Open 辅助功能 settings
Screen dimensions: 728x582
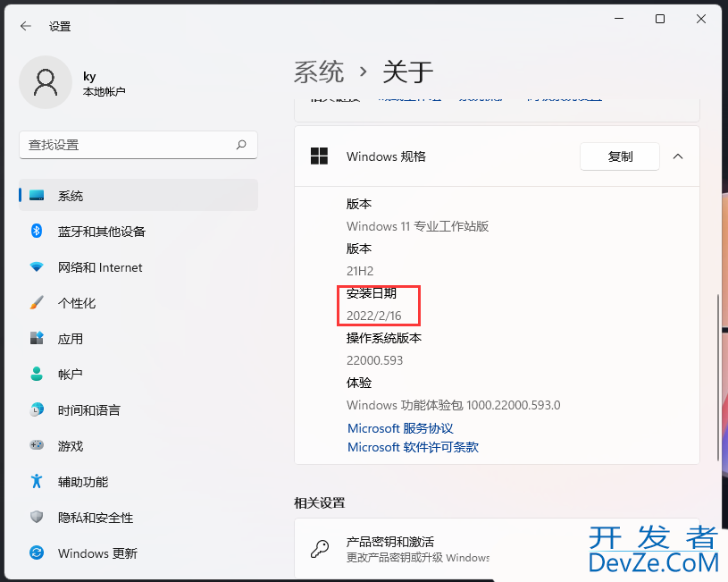[138, 482]
